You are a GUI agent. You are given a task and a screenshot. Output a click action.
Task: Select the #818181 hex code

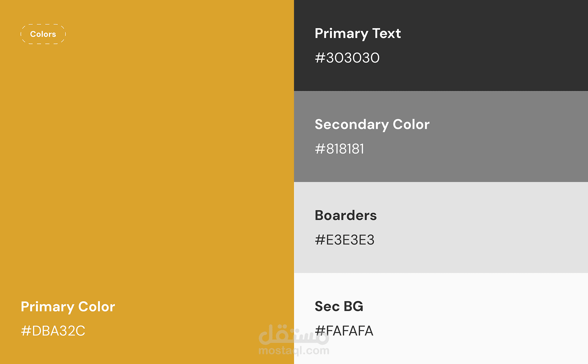click(x=339, y=149)
